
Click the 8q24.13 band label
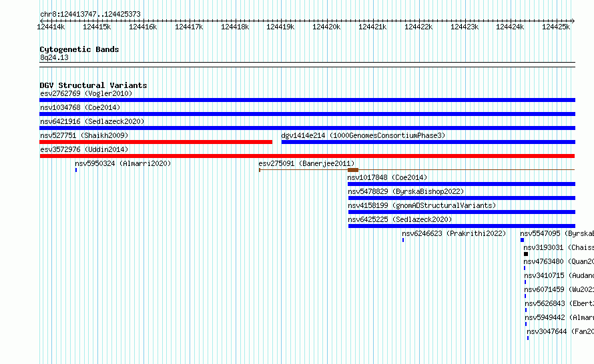pos(54,57)
